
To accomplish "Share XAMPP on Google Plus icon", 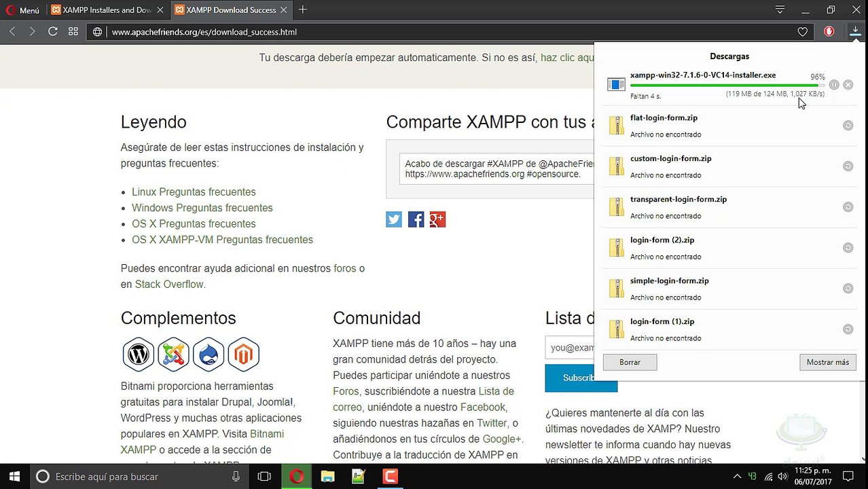I will point(437,219).
